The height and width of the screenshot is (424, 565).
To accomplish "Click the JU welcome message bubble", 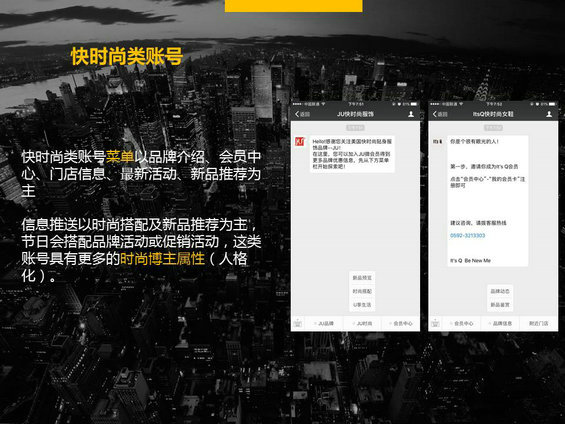I will 352,154.
